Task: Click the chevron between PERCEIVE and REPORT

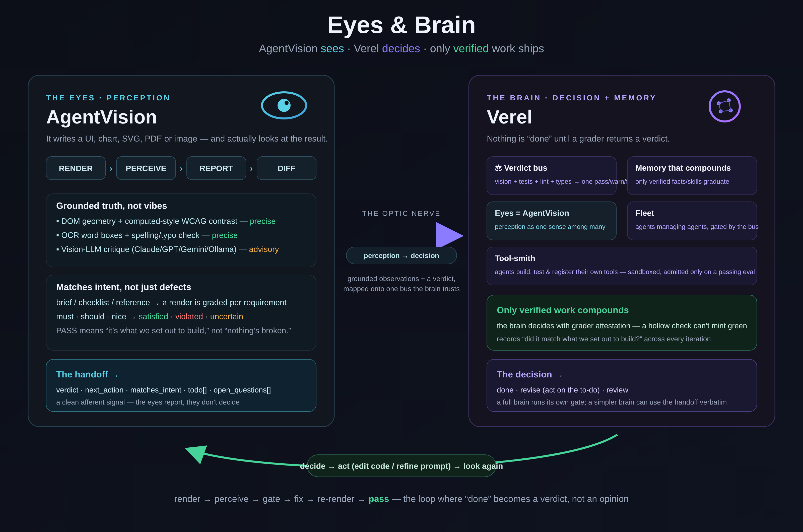Action: 181,169
